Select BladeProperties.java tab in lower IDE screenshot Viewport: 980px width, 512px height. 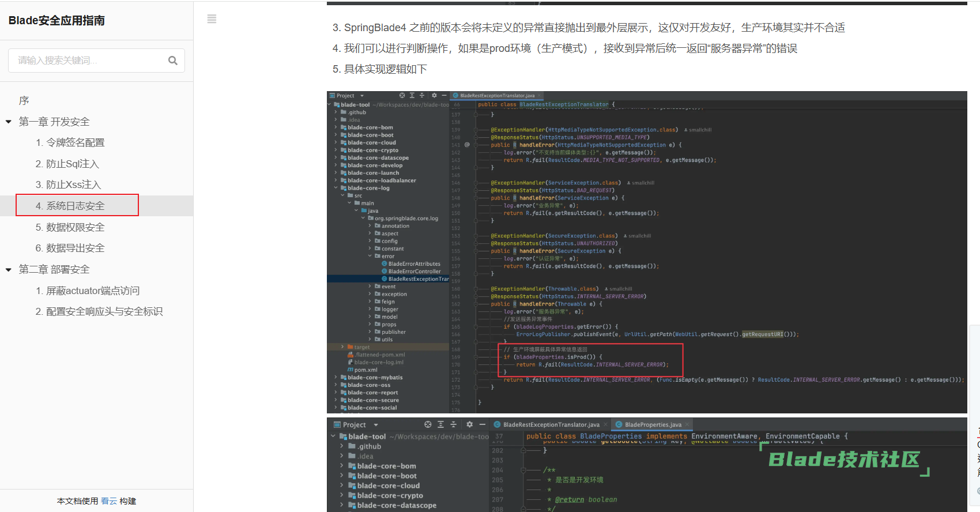(x=652, y=425)
